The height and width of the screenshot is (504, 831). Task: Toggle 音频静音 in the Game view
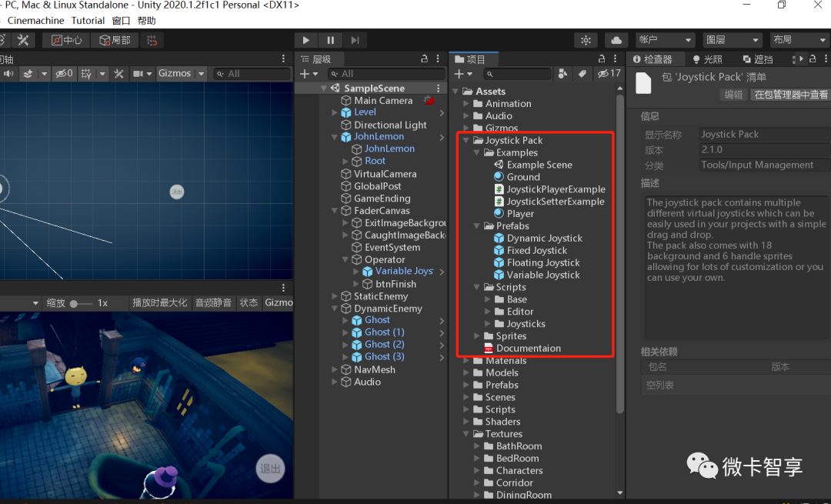(x=213, y=302)
